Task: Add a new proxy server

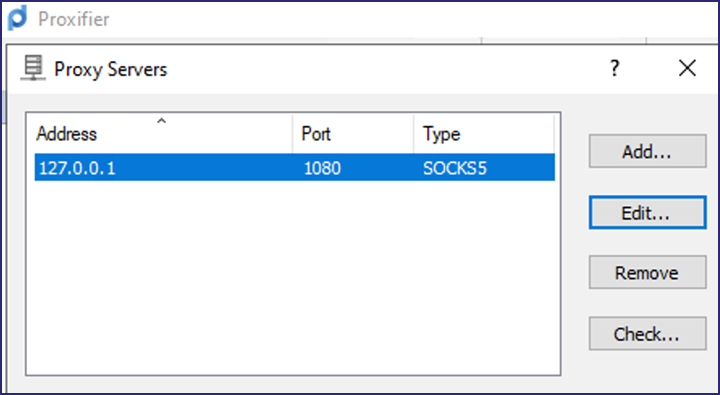Action: (647, 151)
